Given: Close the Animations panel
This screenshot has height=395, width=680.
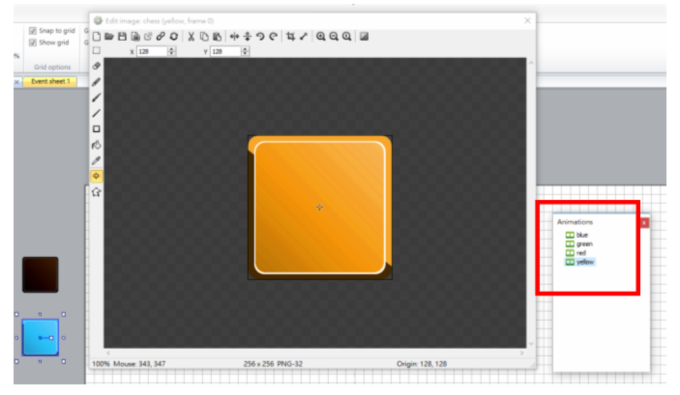Looking at the screenshot, I should pos(644,222).
